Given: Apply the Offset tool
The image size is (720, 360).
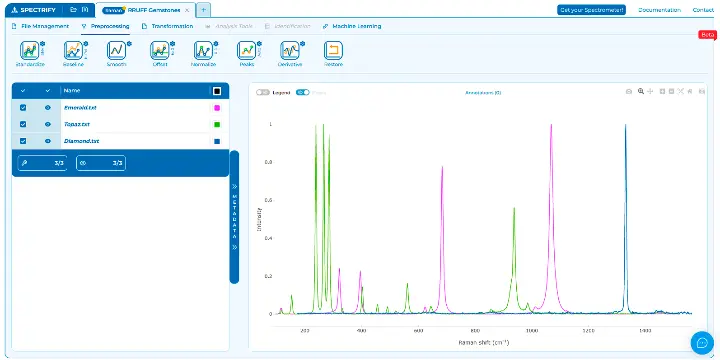Looking at the screenshot, I should [x=159, y=51].
